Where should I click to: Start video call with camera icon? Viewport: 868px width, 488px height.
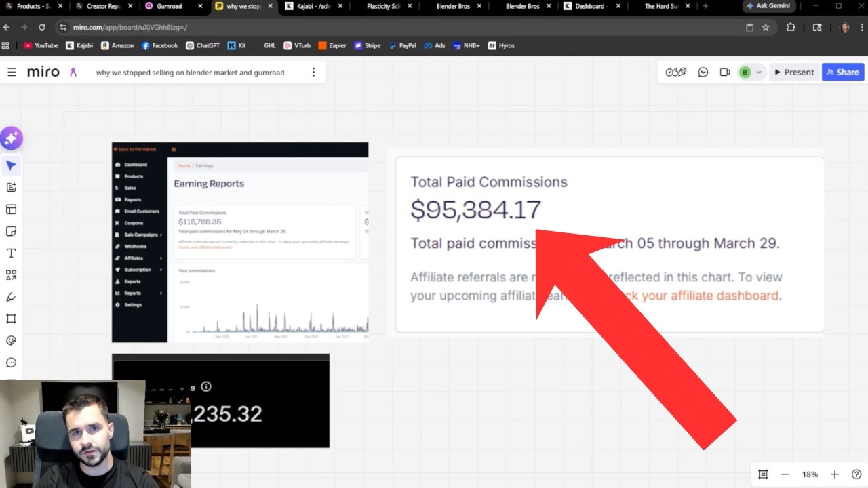[725, 72]
